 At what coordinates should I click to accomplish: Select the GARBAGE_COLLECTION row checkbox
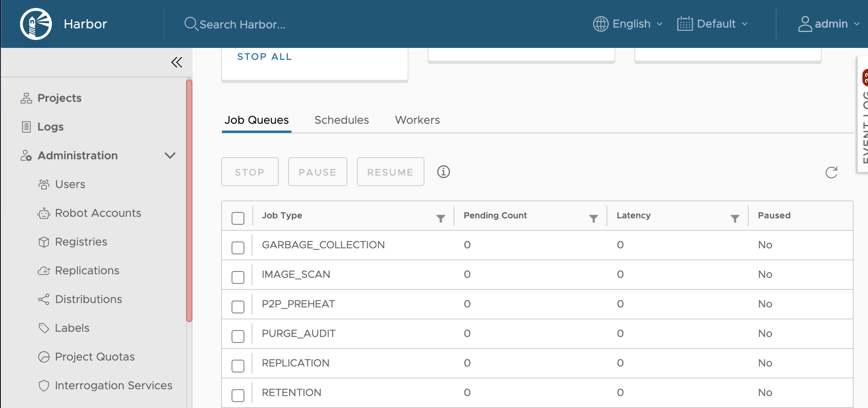(x=238, y=248)
